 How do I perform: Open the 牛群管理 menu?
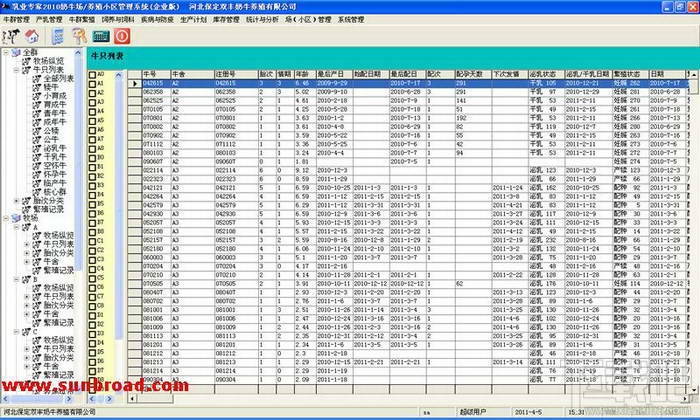[17, 20]
